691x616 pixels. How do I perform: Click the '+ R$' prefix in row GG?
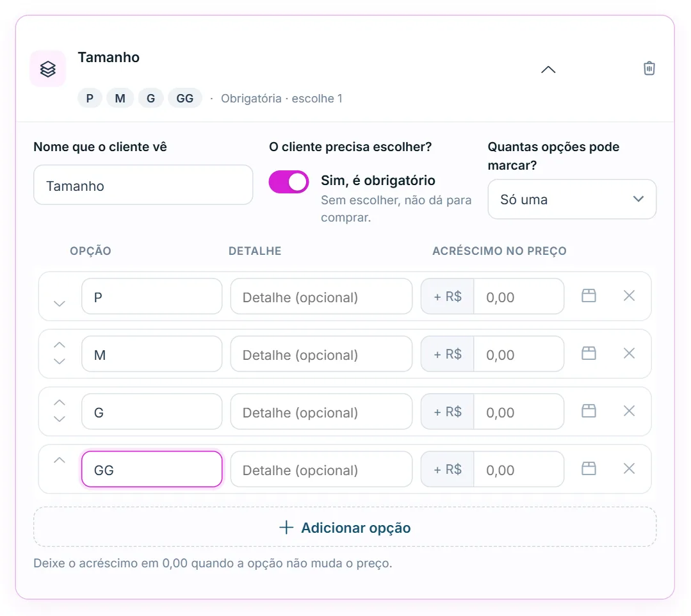[447, 469]
